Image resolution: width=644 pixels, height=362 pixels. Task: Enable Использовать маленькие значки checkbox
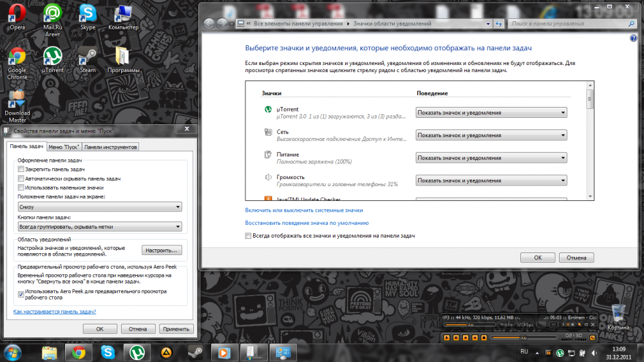click(x=21, y=188)
